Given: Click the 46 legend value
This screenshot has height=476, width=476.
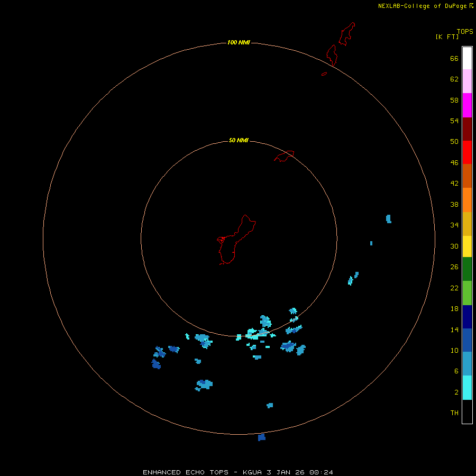Looking at the screenshot, I should pyautogui.click(x=454, y=163).
